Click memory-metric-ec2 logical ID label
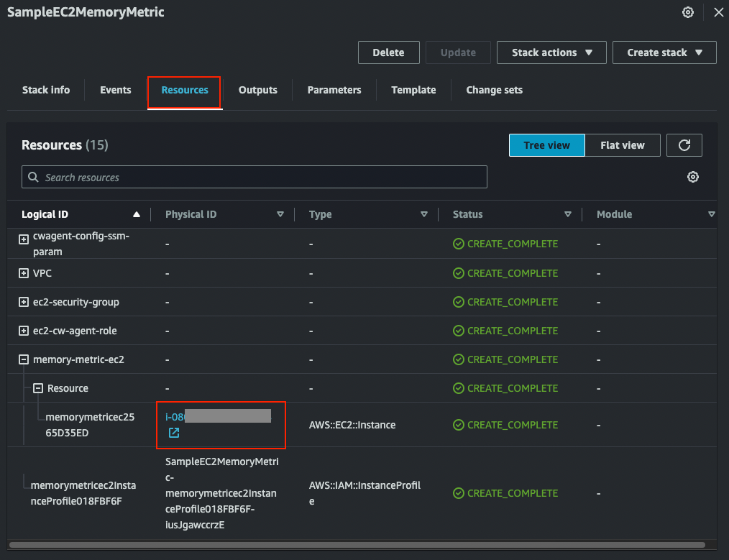Viewport: 729px width, 560px height. (78, 359)
